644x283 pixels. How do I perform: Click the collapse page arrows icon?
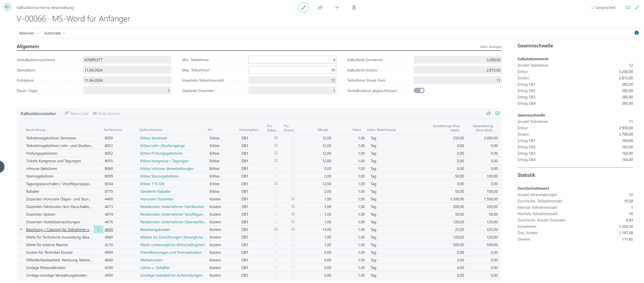pyautogui.click(x=637, y=7)
